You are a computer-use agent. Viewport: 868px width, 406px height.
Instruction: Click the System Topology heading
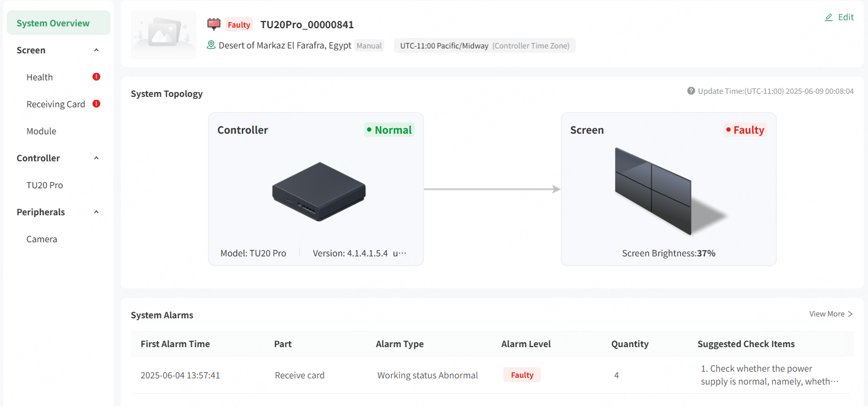pyautogui.click(x=166, y=94)
